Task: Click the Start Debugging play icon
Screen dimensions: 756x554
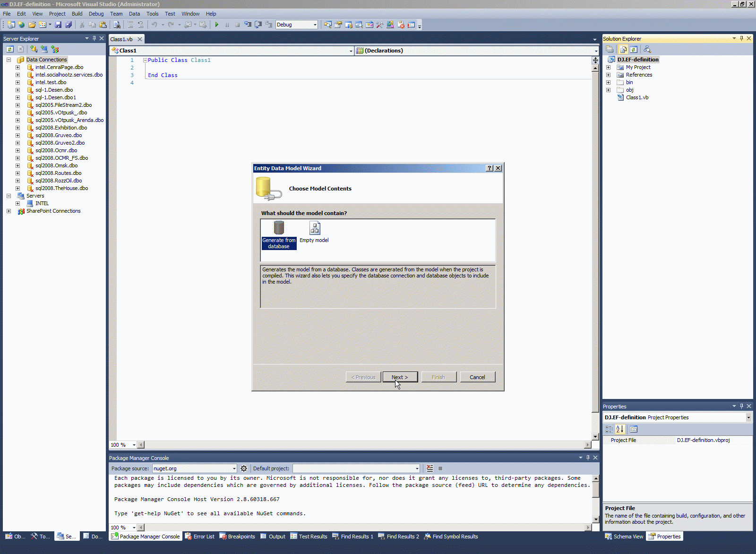Action: [x=217, y=25]
